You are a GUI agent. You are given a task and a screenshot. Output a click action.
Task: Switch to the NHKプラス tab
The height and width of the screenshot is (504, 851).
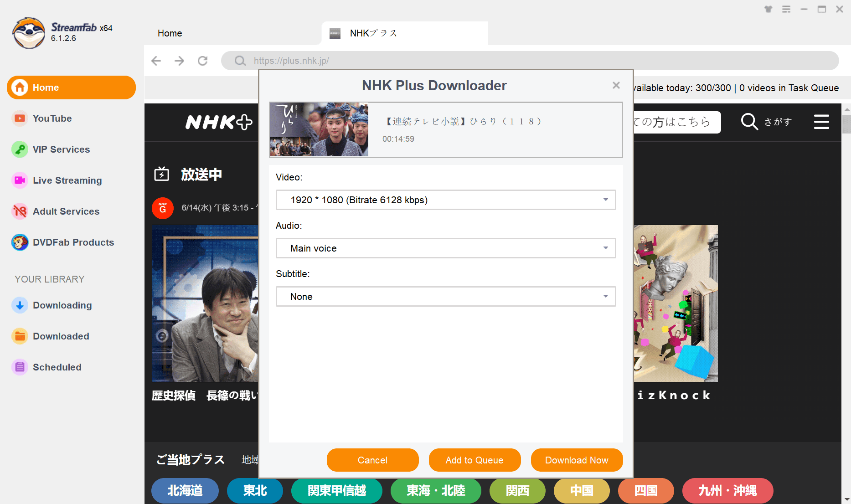tap(404, 33)
